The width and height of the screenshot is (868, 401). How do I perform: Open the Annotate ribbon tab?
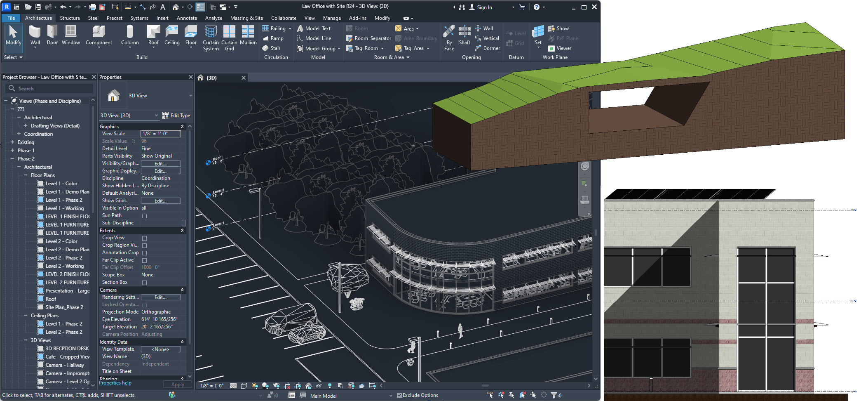click(187, 18)
